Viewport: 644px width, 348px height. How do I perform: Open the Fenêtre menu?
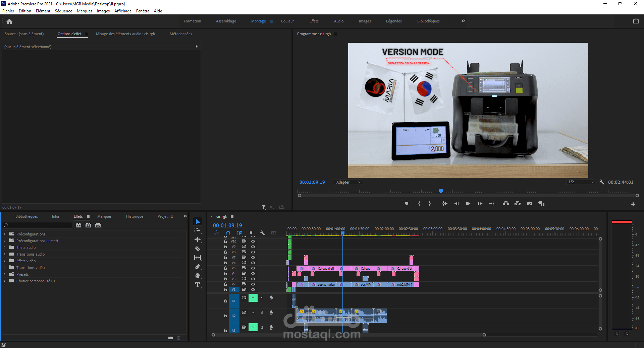143,11
